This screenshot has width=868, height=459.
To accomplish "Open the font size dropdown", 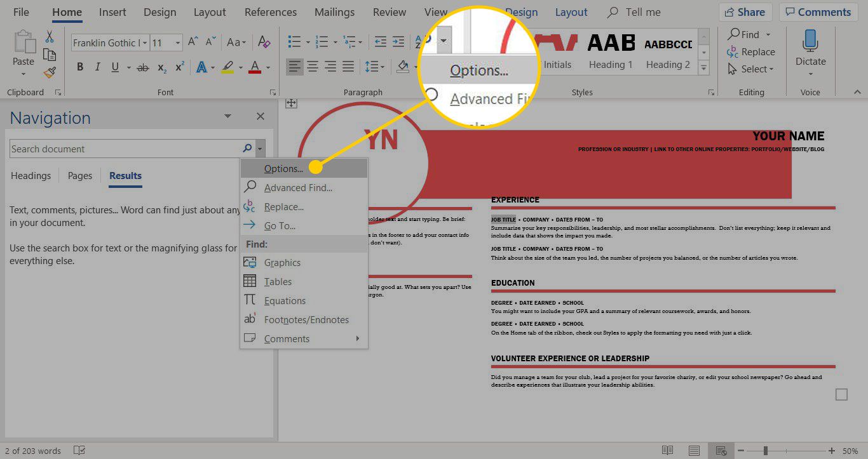I will pyautogui.click(x=178, y=43).
